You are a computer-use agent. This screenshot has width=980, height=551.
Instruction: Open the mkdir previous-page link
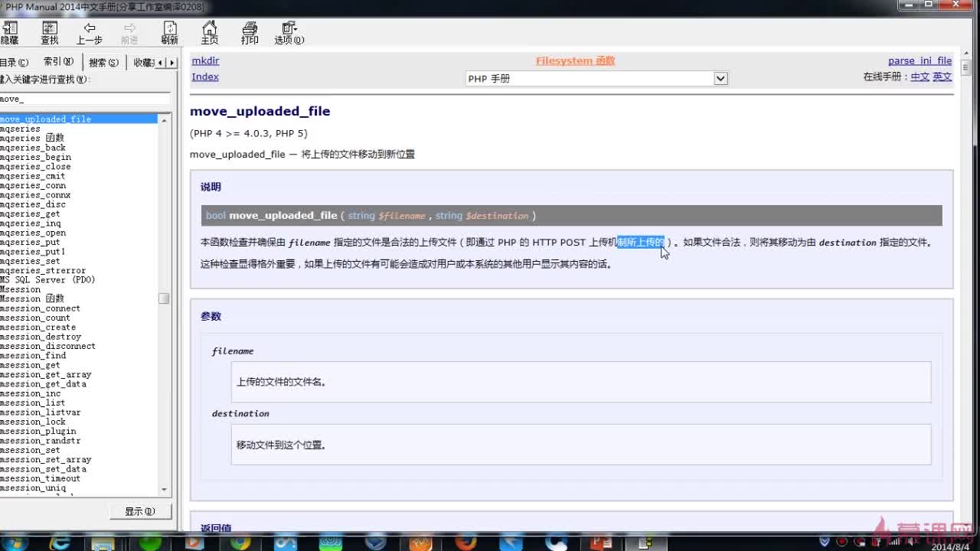205,60
